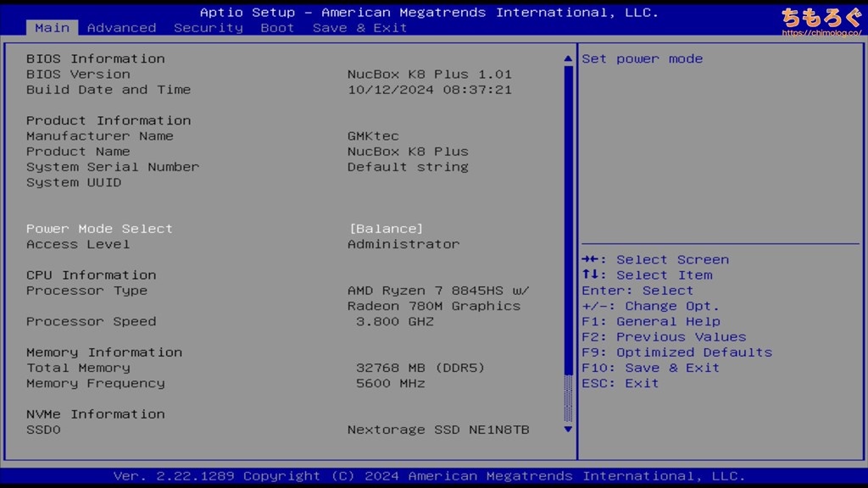Click the Product Name label
Screen dimensions: 868x488
pos(78,152)
